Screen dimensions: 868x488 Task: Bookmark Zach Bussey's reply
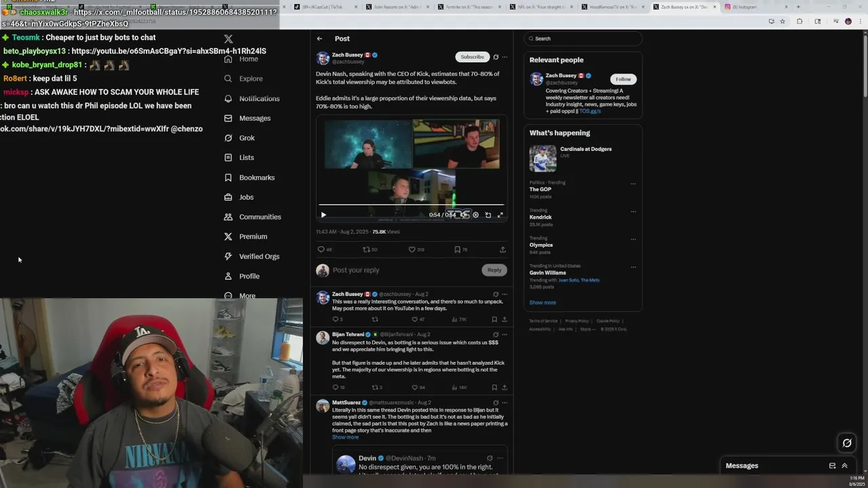494,319
